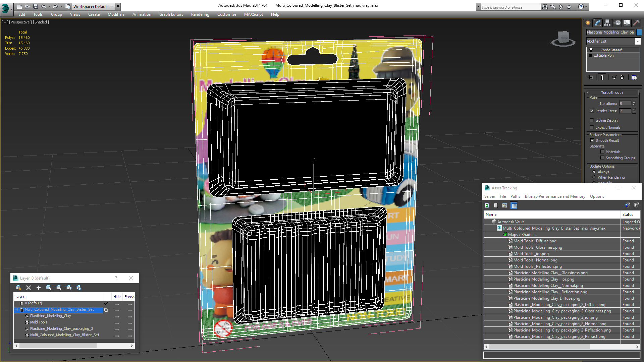Viewport: 644px width, 362px height.
Task: Toggle the TurboSmooth lightbulb on/off
Action: click(591, 50)
